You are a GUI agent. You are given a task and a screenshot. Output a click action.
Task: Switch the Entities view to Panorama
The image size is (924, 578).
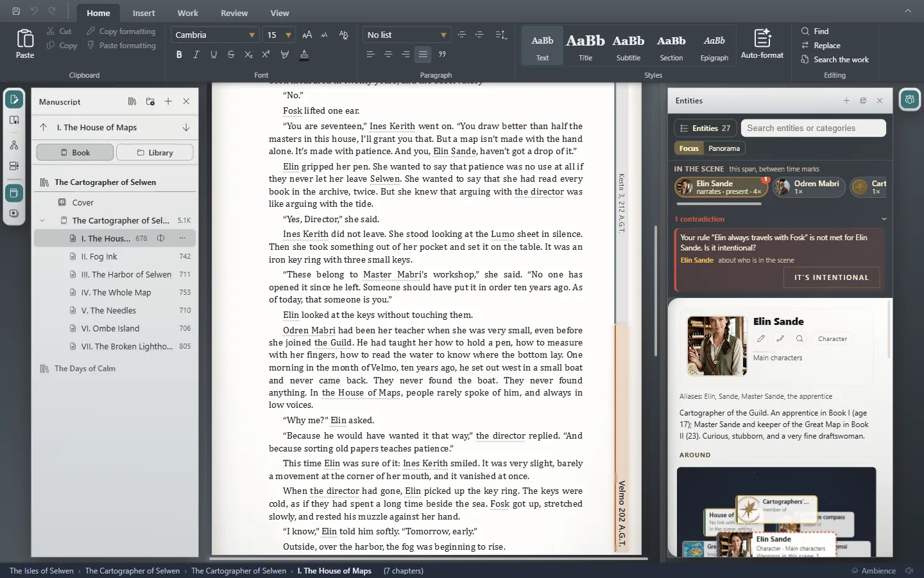point(724,148)
